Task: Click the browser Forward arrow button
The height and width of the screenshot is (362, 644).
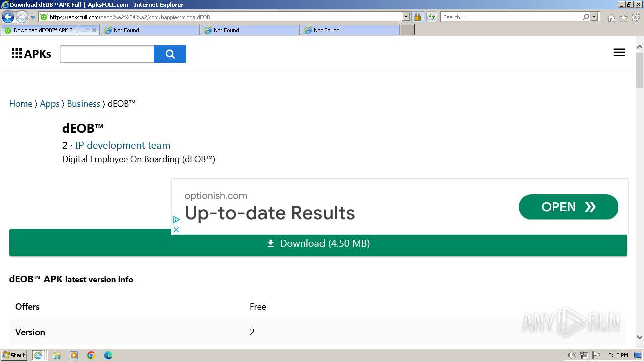Action: click(x=21, y=17)
